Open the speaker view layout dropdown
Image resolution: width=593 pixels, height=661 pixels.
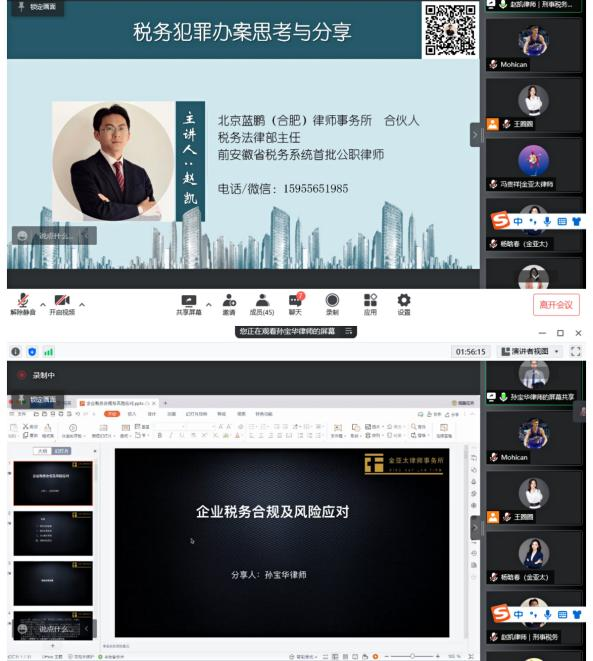(x=530, y=351)
